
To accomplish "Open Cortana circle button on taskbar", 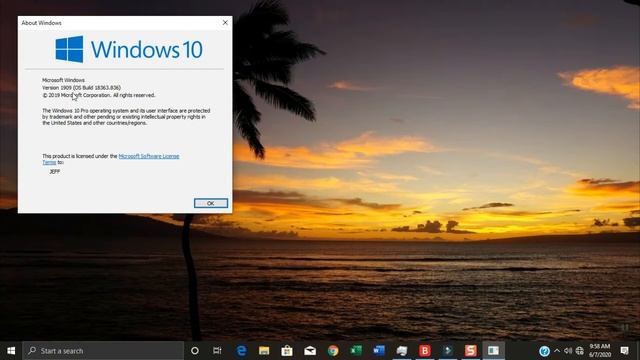I will click(x=195, y=351).
